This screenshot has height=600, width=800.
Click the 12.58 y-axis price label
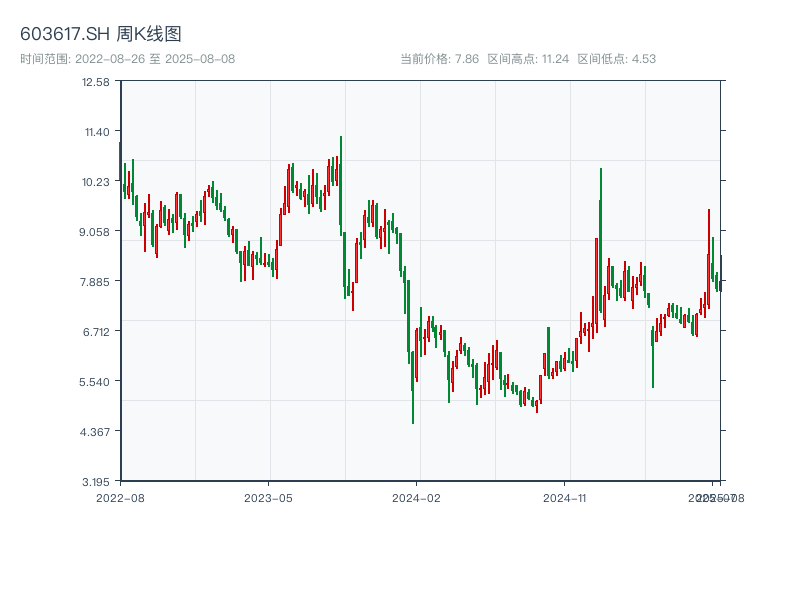(97, 82)
